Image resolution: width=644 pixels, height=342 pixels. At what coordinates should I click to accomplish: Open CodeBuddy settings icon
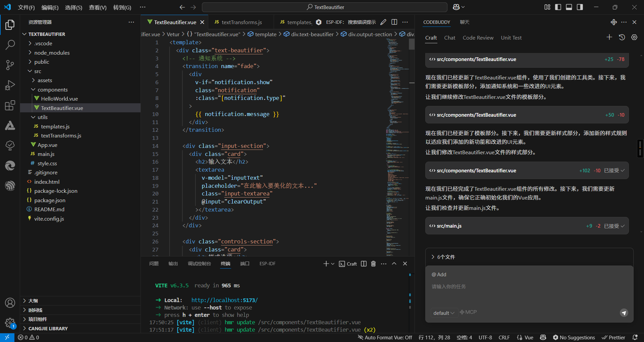634,37
